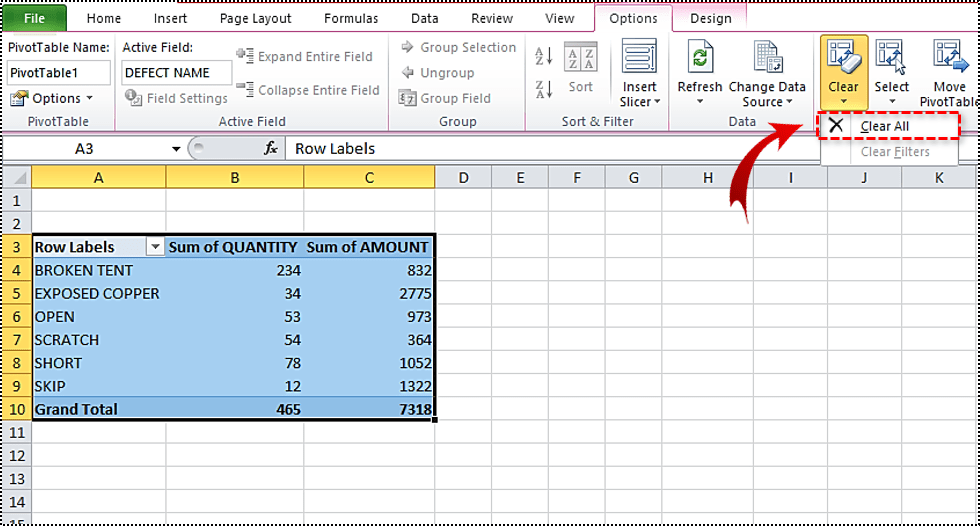The width and height of the screenshot is (980, 526).
Task: Click the Sort A to Z icon
Action: (544, 56)
